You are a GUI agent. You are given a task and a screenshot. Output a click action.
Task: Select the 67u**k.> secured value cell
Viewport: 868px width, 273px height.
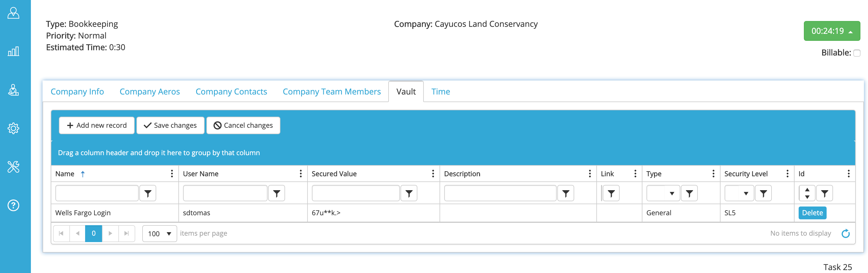pos(373,213)
